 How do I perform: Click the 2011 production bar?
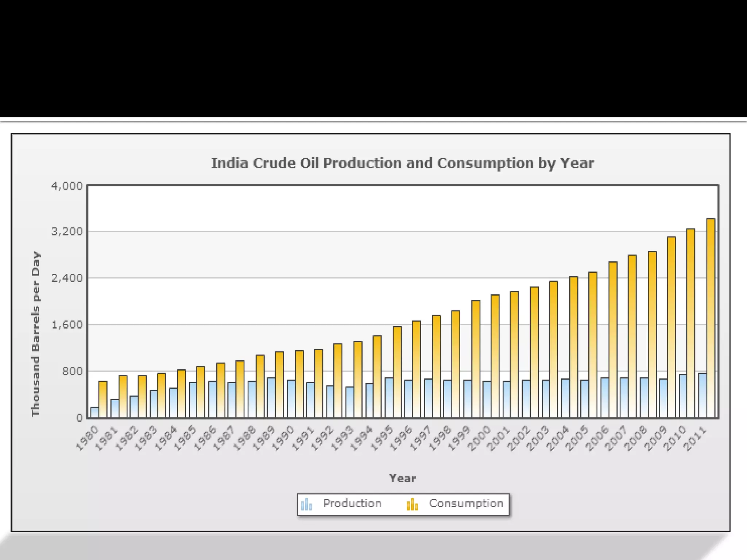click(703, 395)
